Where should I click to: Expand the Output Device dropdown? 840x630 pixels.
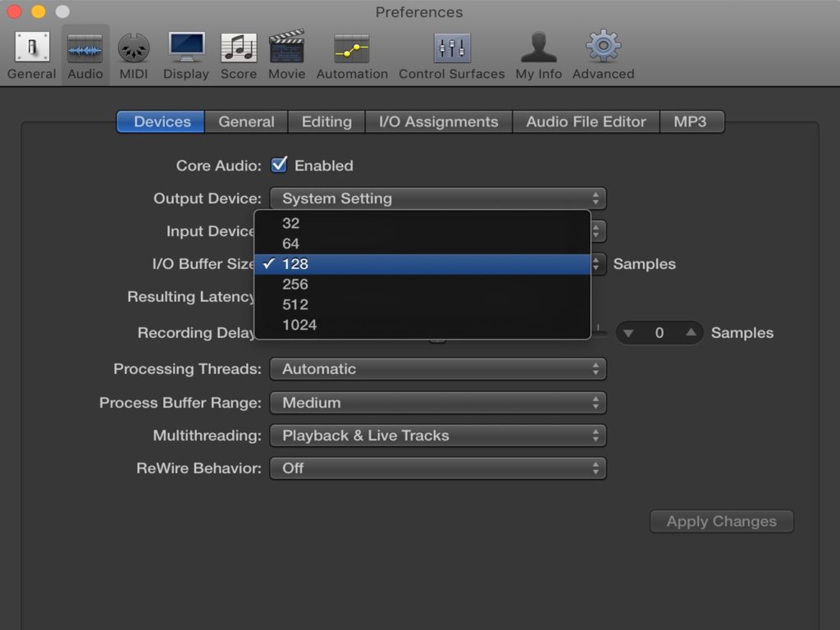click(x=437, y=199)
